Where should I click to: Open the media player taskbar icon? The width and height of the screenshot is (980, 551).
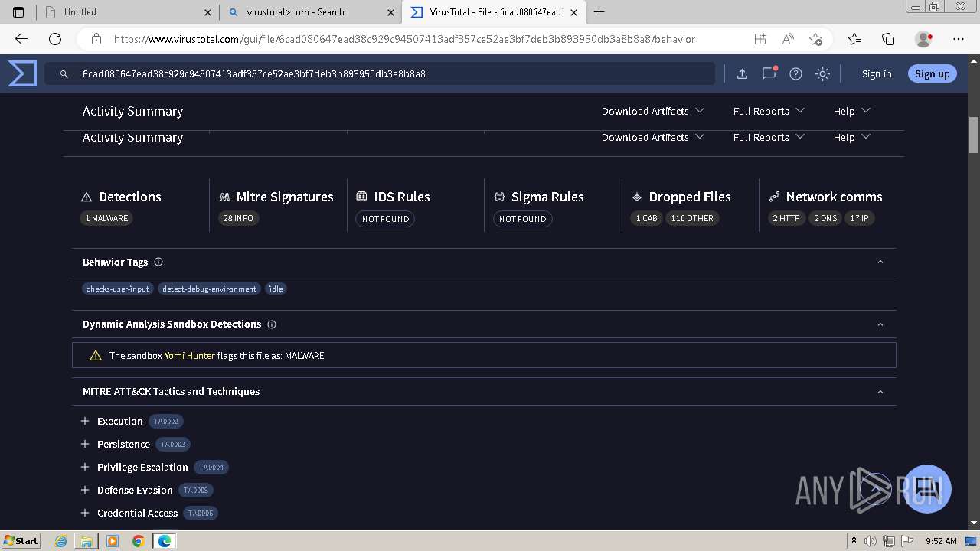coord(113,541)
